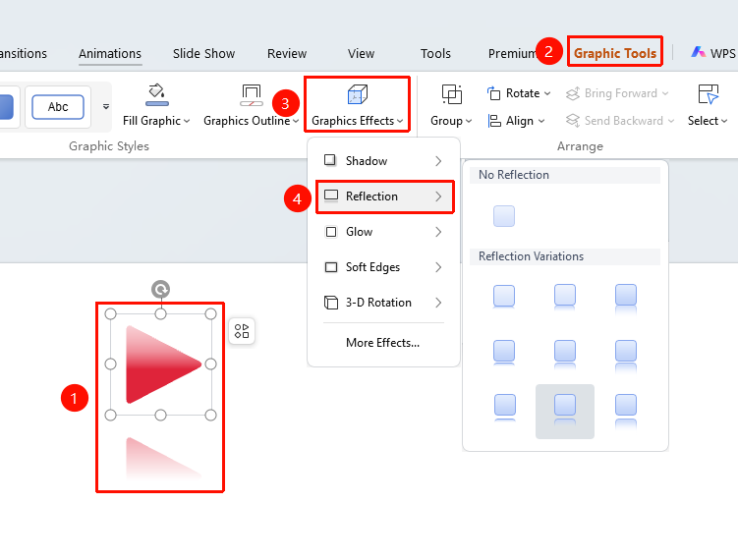738x560 pixels.
Task: Switch to the Review tab
Action: click(x=287, y=54)
